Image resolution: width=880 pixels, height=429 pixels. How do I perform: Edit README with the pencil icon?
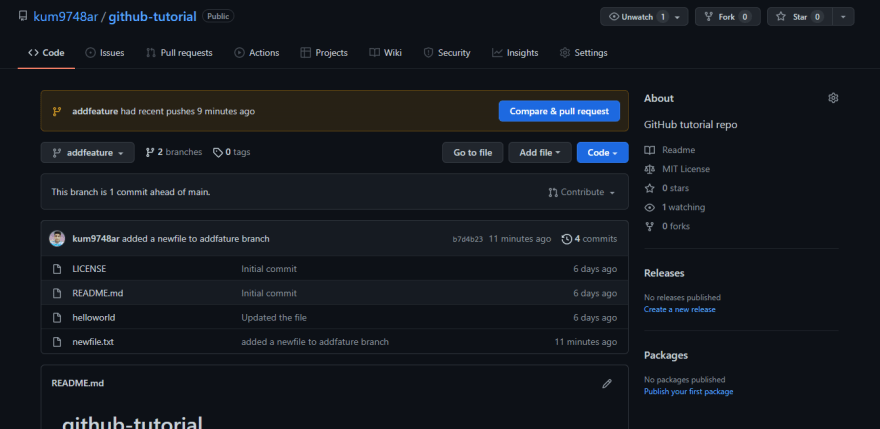click(607, 384)
